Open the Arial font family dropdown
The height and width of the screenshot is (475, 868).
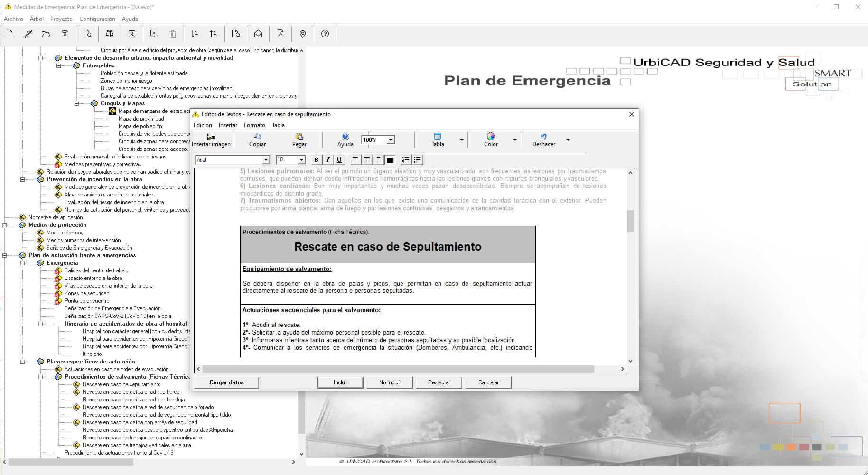tap(266, 160)
